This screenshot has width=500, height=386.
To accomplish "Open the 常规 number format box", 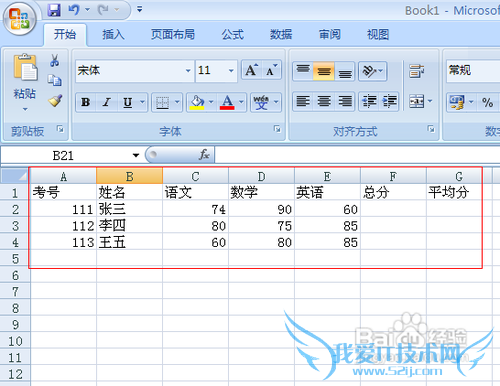I will click(x=473, y=71).
